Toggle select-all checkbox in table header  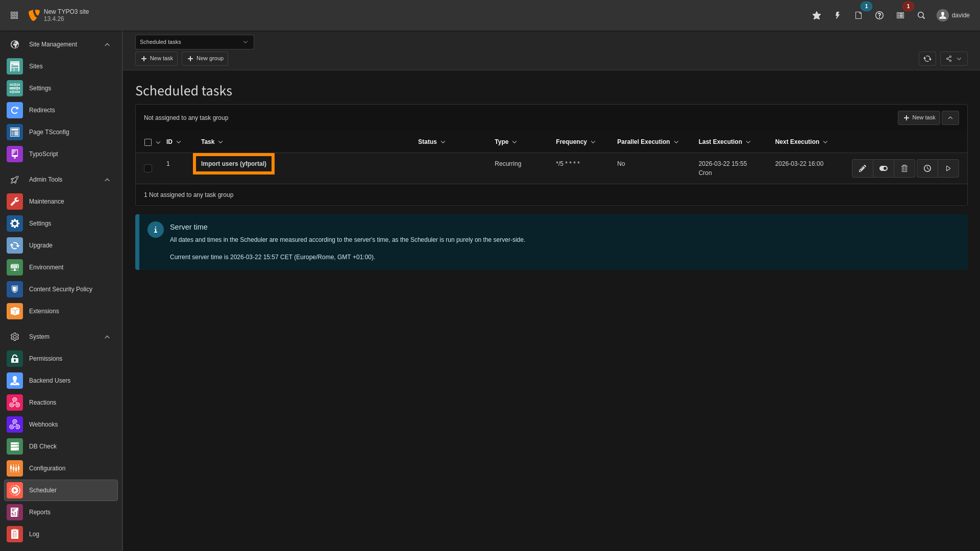point(148,142)
